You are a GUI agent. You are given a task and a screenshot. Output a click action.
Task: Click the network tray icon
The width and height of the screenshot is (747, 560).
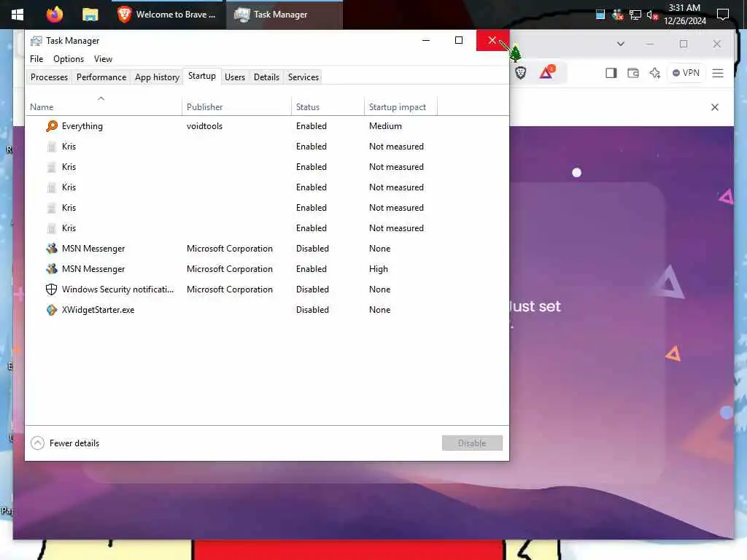(x=635, y=15)
